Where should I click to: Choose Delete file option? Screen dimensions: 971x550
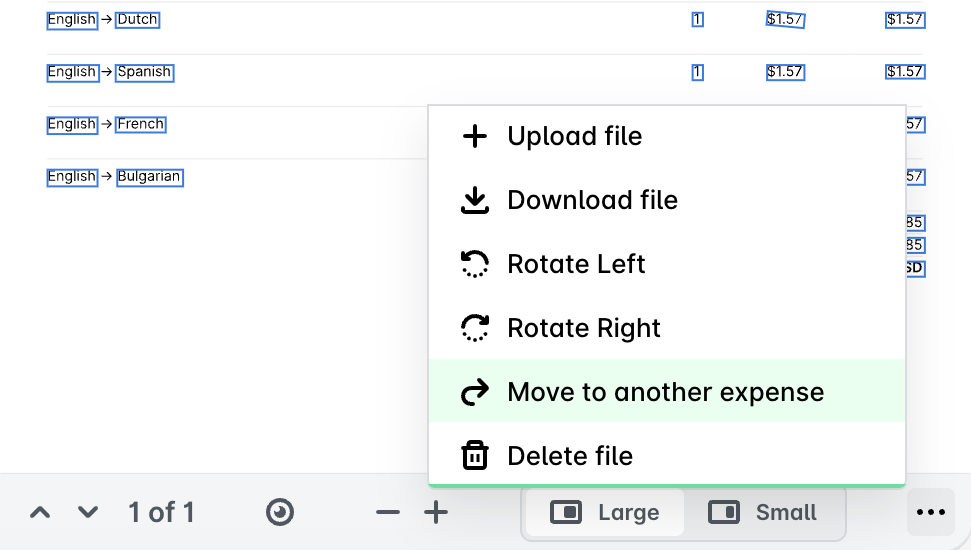(x=667, y=455)
